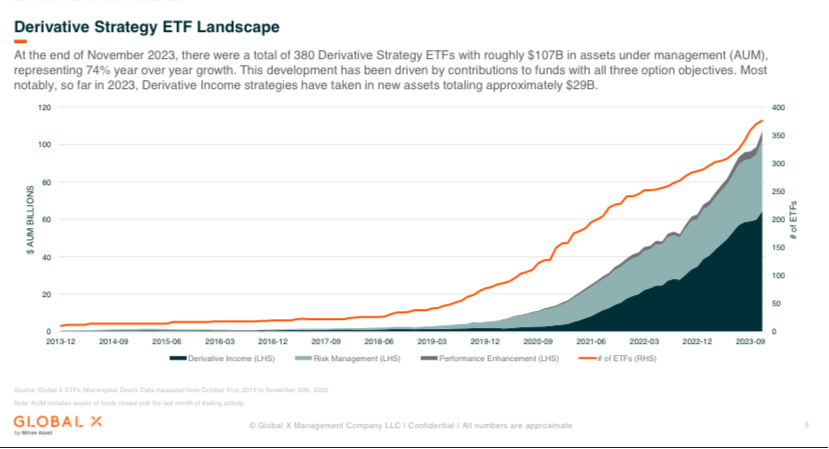Viewport: 829px width, 449px height.
Task: Click the $ AUM BILLIONS axis title
Action: point(30,221)
